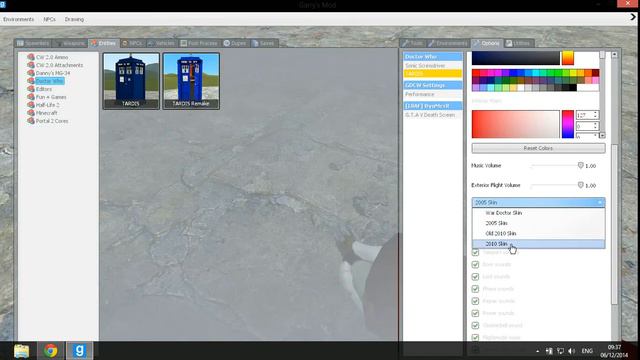Open the Post Process tab
Image resolution: width=640 pixels, height=360 pixels.
[199, 43]
